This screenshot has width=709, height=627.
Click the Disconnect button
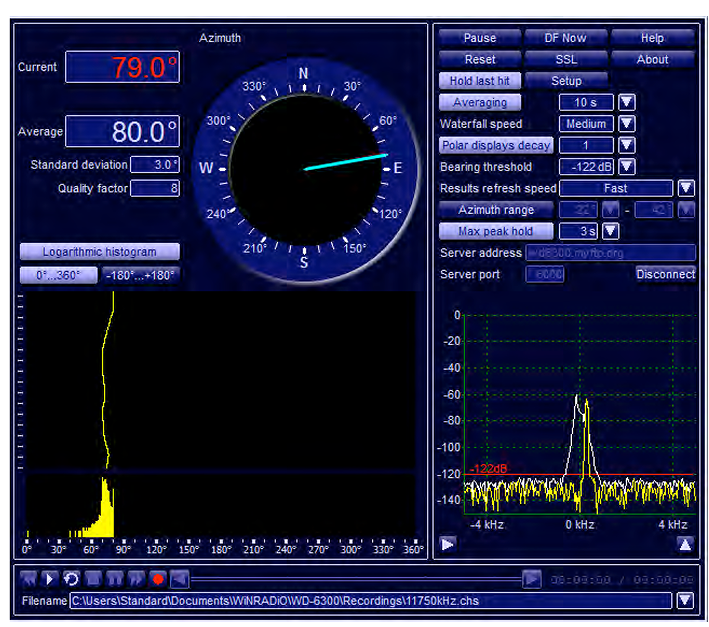665,274
